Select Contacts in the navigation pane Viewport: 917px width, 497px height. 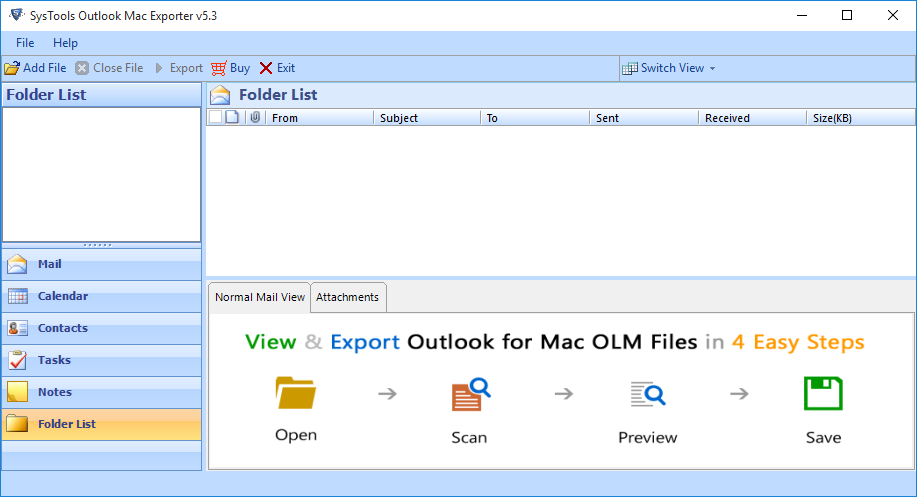[x=102, y=328]
